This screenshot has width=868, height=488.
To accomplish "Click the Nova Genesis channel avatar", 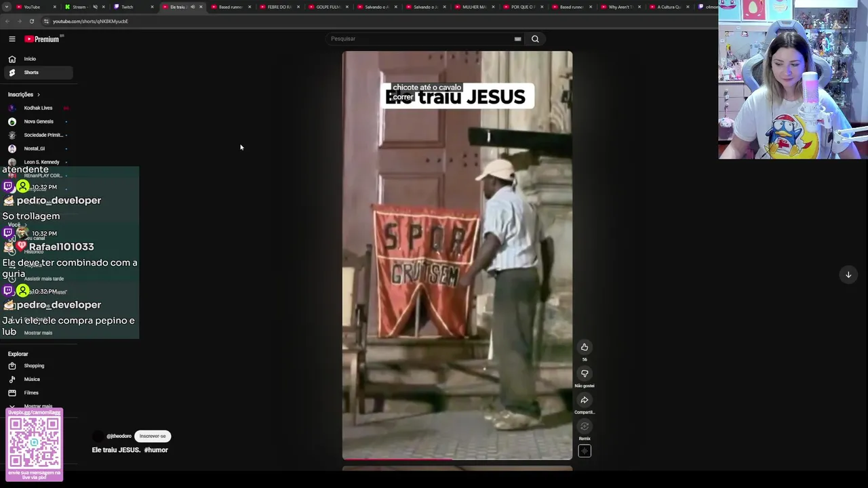I will (x=12, y=121).
